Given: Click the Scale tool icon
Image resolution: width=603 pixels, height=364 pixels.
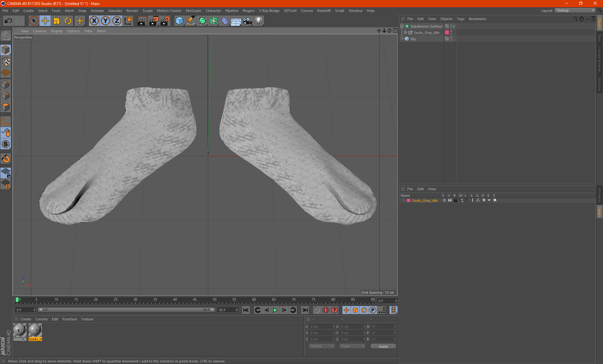Looking at the screenshot, I should tap(57, 21).
